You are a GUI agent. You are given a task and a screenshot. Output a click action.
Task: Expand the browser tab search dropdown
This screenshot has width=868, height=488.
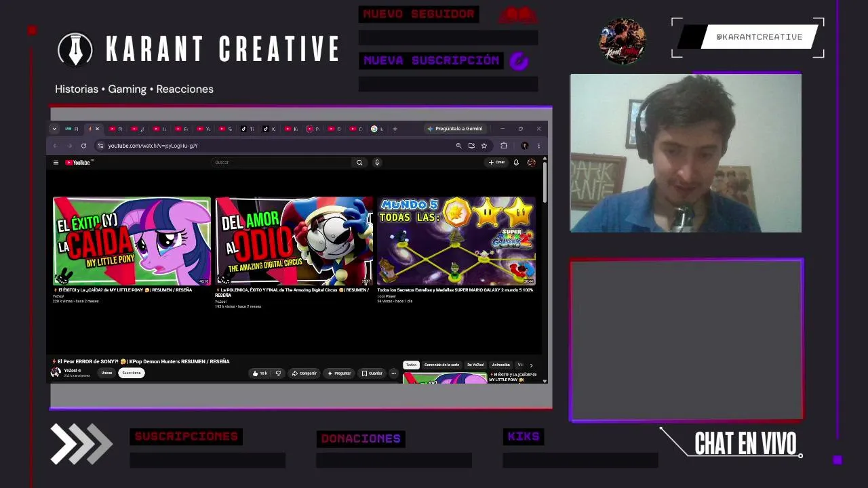pos(54,129)
